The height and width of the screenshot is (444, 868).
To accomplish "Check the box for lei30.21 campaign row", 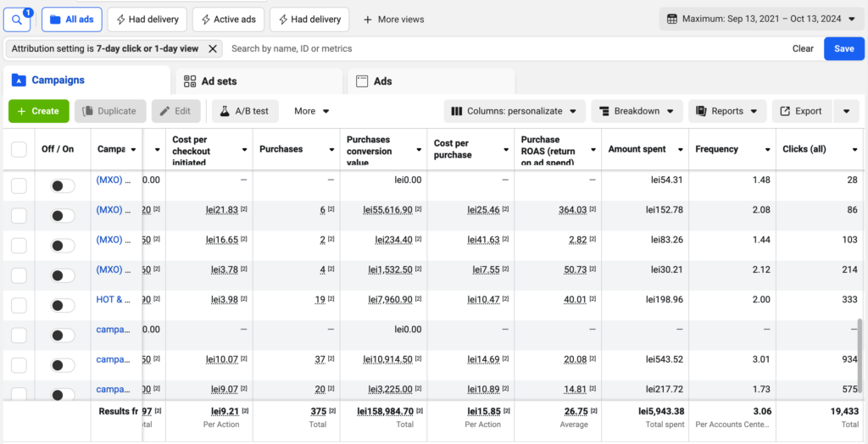I will coord(19,275).
